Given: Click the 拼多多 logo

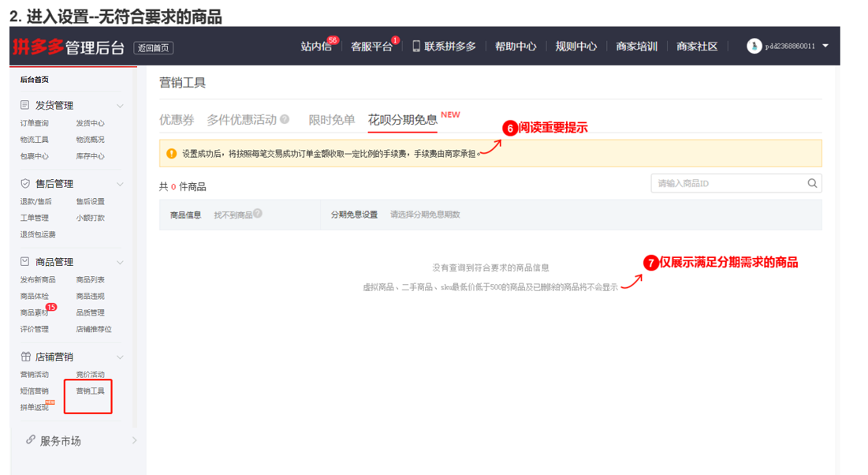Looking at the screenshot, I should [38, 47].
